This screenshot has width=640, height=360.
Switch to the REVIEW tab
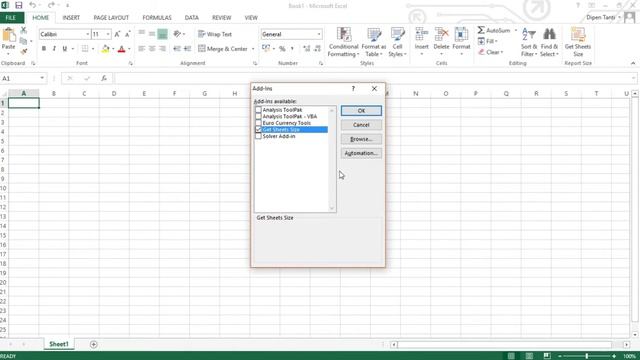coord(222,18)
